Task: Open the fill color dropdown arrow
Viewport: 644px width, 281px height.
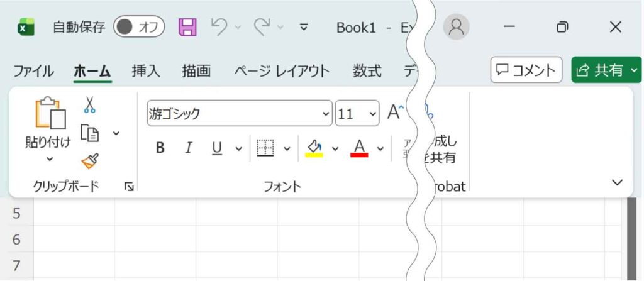Action: [335, 148]
